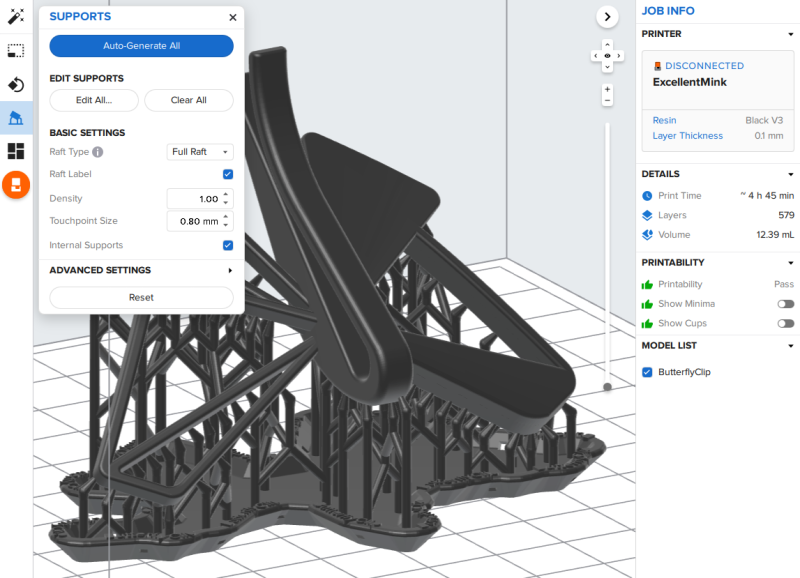Uncheck the Raft Label checkbox
The image size is (800, 578).
[228, 174]
